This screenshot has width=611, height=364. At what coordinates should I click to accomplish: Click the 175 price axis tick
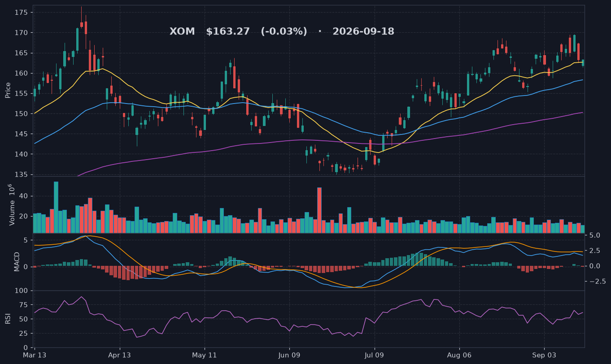[21, 13]
